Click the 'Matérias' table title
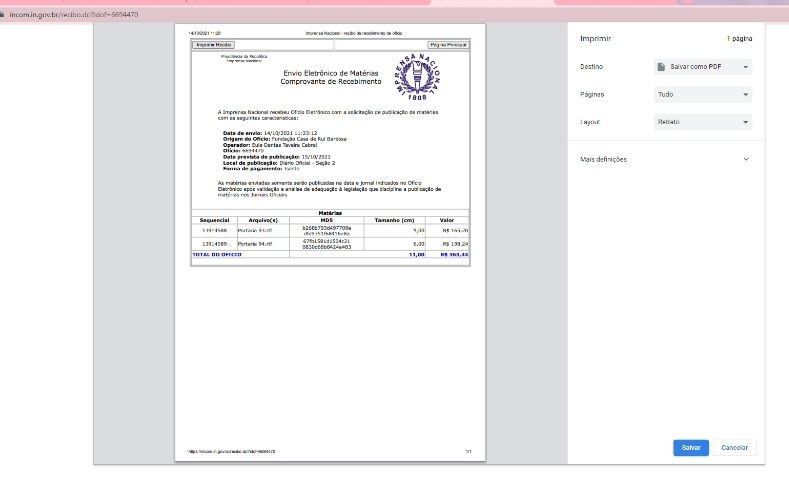This screenshot has height=478, width=789. click(330, 213)
